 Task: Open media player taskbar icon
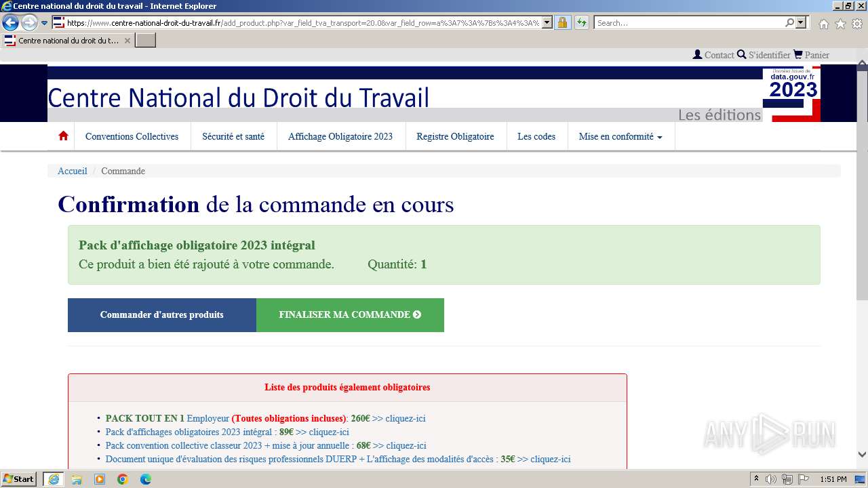100,479
